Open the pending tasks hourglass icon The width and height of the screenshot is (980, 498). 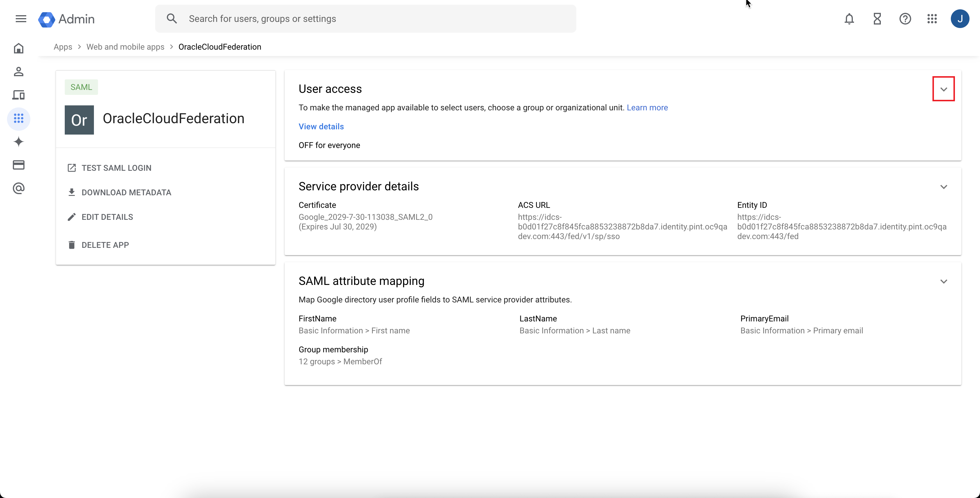tap(877, 19)
